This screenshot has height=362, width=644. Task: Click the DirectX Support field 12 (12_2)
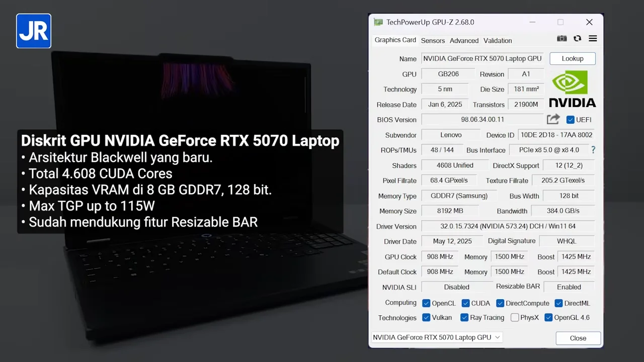coord(569,165)
